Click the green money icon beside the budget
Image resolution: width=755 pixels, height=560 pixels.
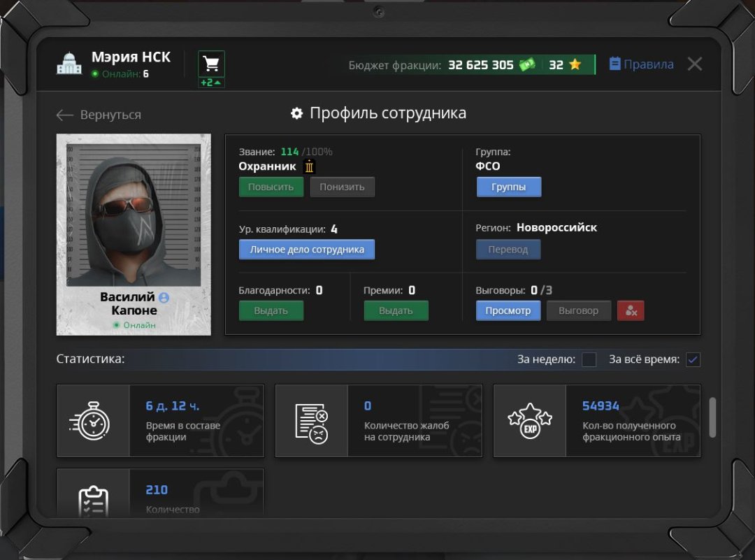pyautogui.click(x=527, y=64)
